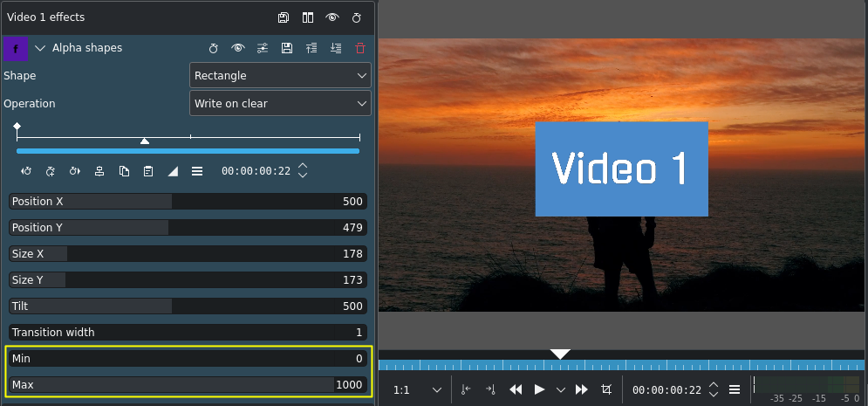
Task: Step the keyframe timecode down
Action: 302,175
